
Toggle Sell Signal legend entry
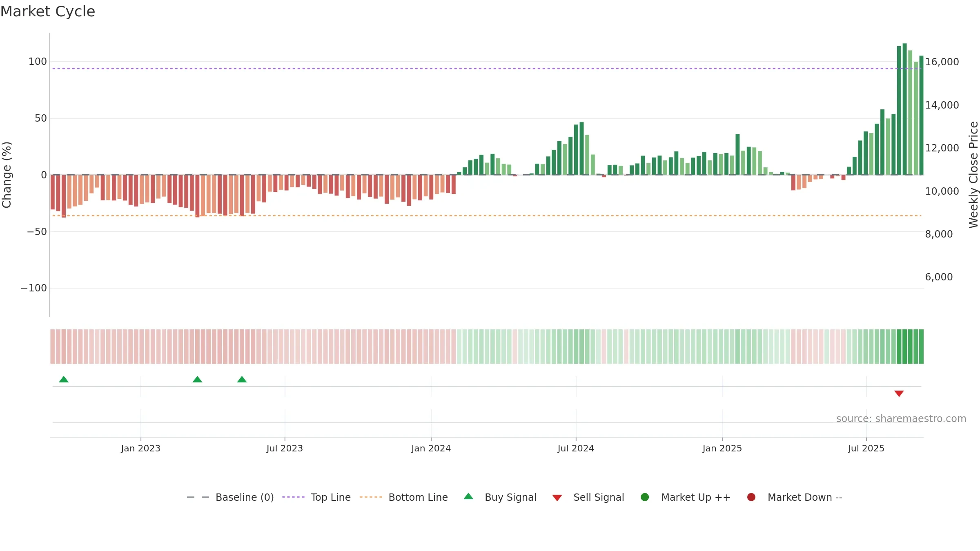(588, 497)
